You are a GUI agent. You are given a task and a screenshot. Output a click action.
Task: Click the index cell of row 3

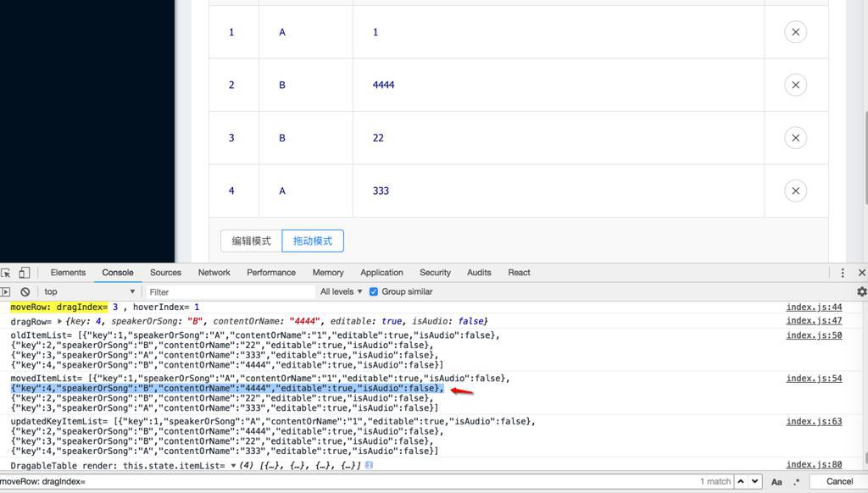coord(234,138)
